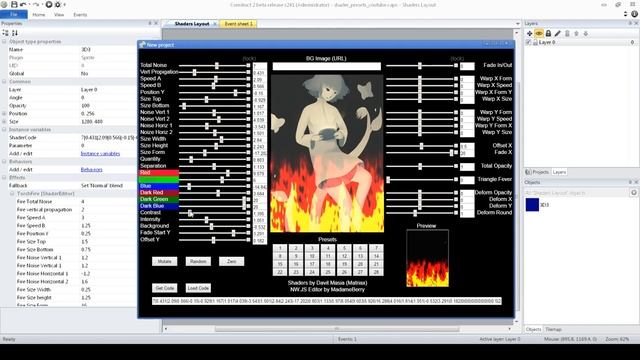
Task: Save the project using the floppy disk icon
Action: click(14, 4)
